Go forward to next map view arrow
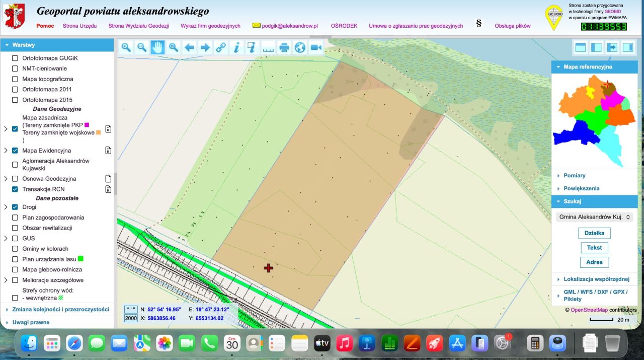Viewport: 644px width, 360px height. point(205,47)
